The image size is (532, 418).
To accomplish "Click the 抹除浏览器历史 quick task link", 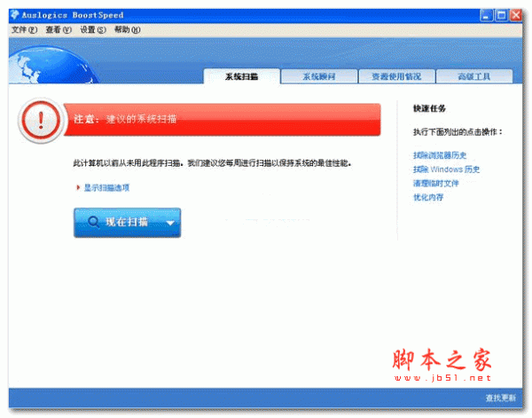I will point(440,155).
